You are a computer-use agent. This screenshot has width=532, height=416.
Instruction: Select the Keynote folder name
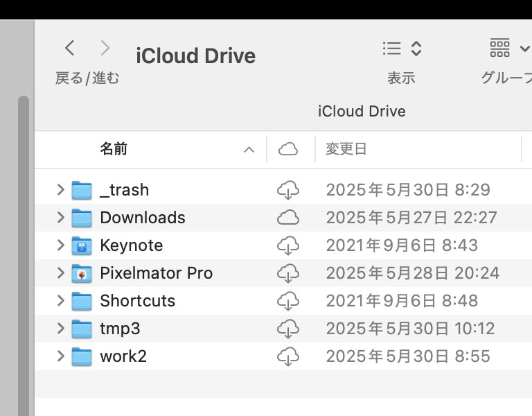[132, 245]
